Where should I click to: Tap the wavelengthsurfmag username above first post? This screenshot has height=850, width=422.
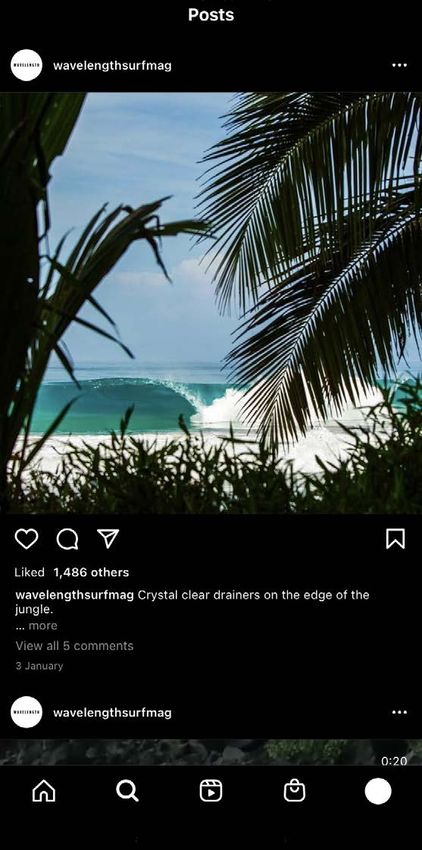click(x=112, y=66)
